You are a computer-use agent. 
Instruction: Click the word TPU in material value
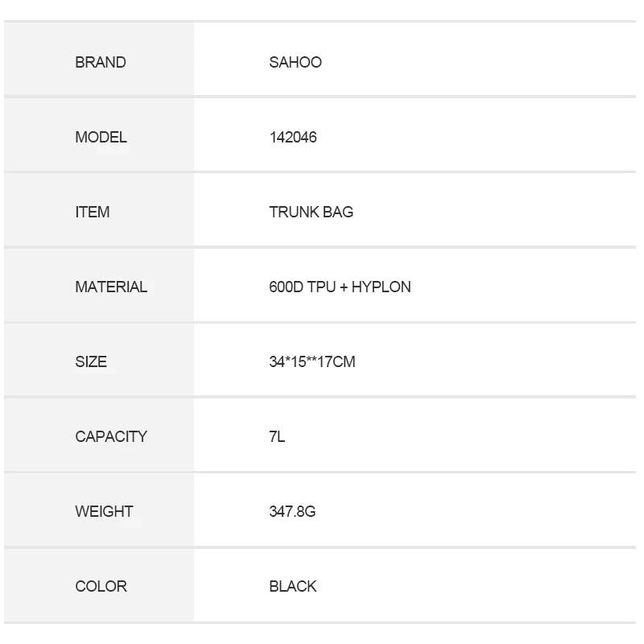pyautogui.click(x=321, y=287)
